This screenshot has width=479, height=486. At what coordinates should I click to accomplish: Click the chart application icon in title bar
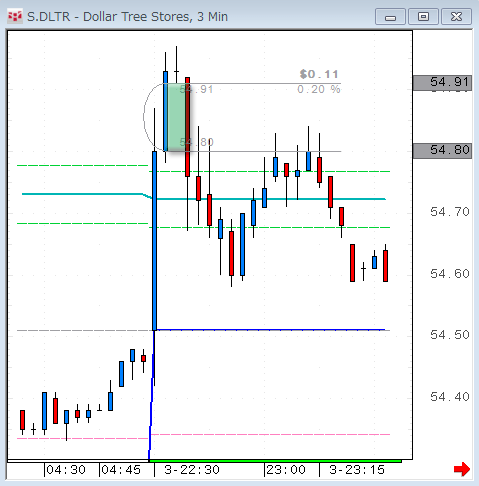tap(15, 16)
